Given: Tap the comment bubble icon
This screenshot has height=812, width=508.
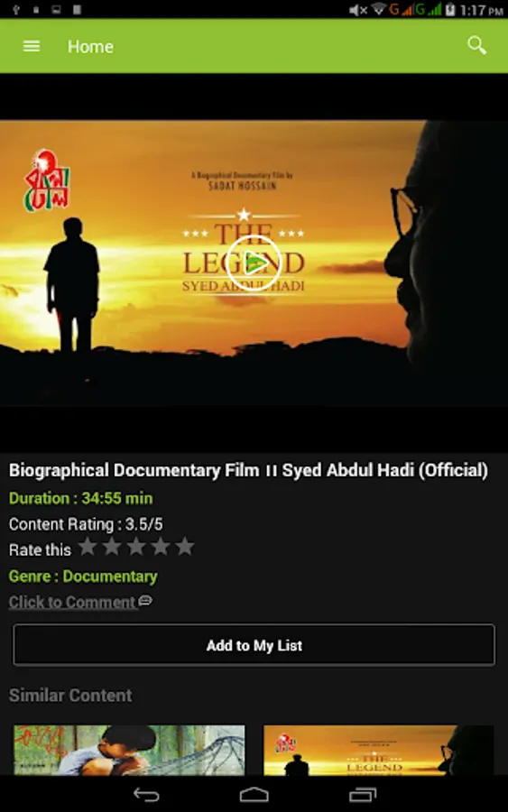Looking at the screenshot, I should pyautogui.click(x=145, y=601).
